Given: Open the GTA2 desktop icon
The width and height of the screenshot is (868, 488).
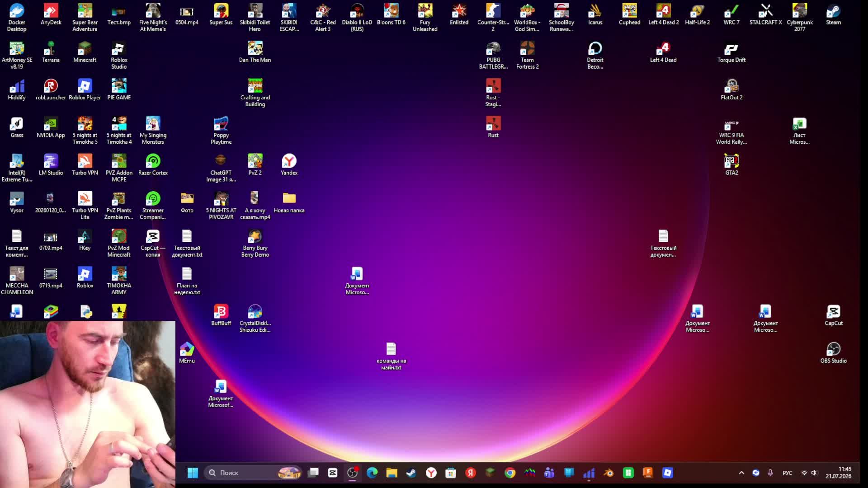Looking at the screenshot, I should coord(731,164).
